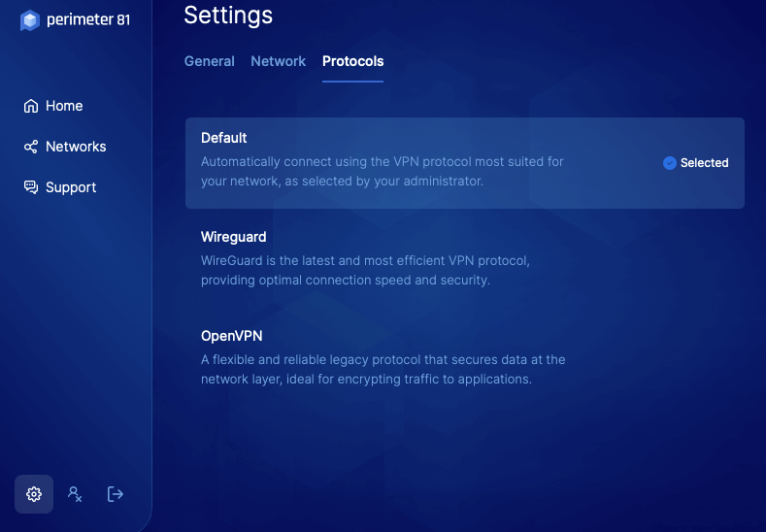The height and width of the screenshot is (532, 766).
Task: Sign out using the logout arrow icon
Action: point(116,494)
